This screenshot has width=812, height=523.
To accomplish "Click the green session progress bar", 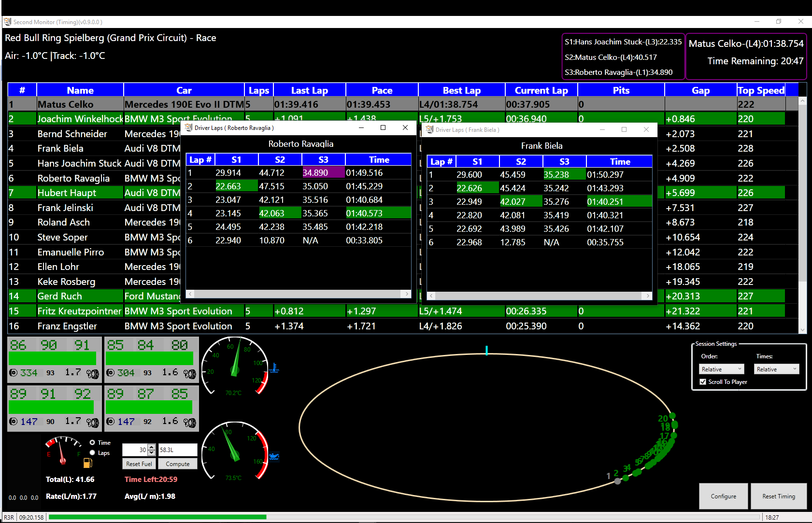I will click(157, 517).
